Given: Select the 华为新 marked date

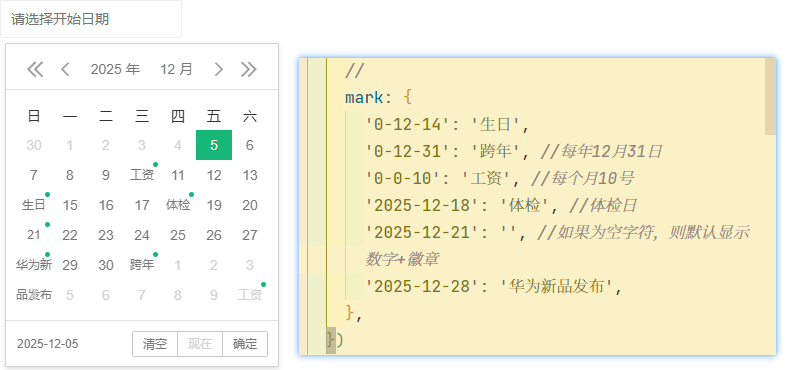Looking at the screenshot, I should pos(34,265).
